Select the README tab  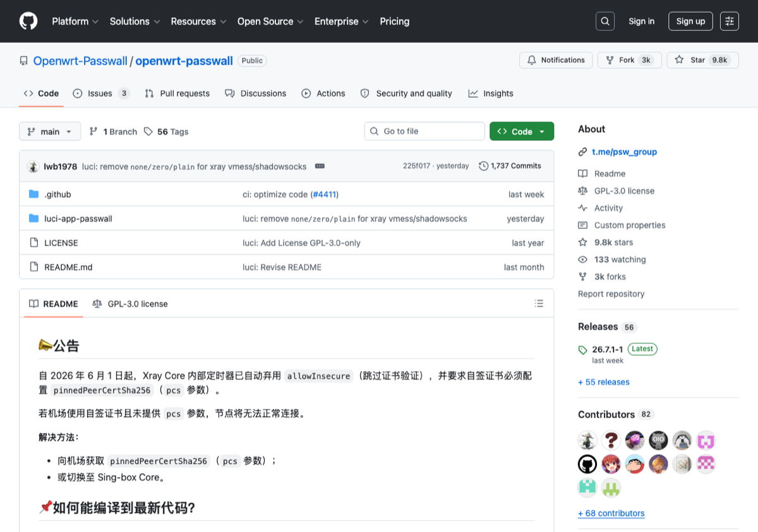click(x=54, y=304)
